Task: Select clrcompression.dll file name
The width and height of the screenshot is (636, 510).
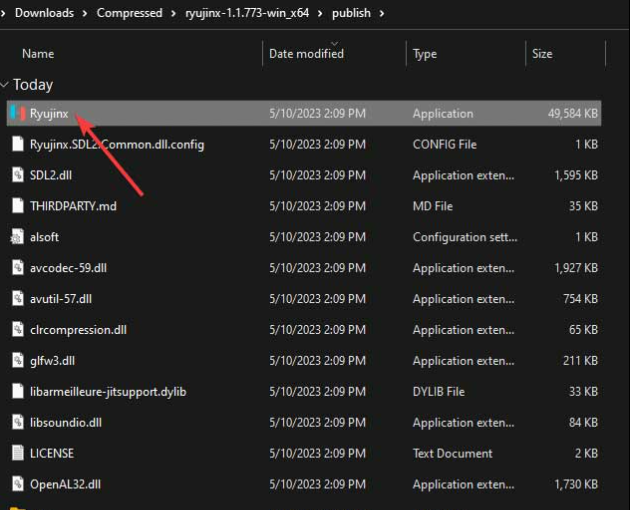Action: pos(78,330)
